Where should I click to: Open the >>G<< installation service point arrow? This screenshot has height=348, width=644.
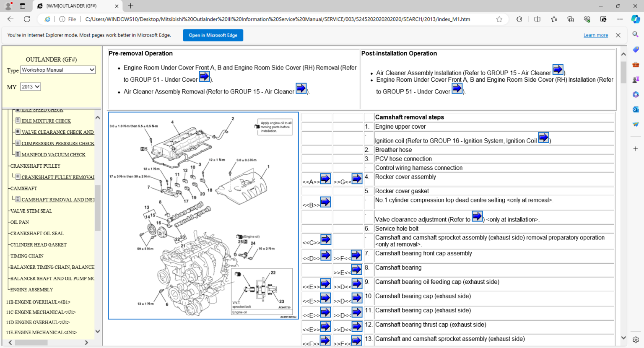357,179
